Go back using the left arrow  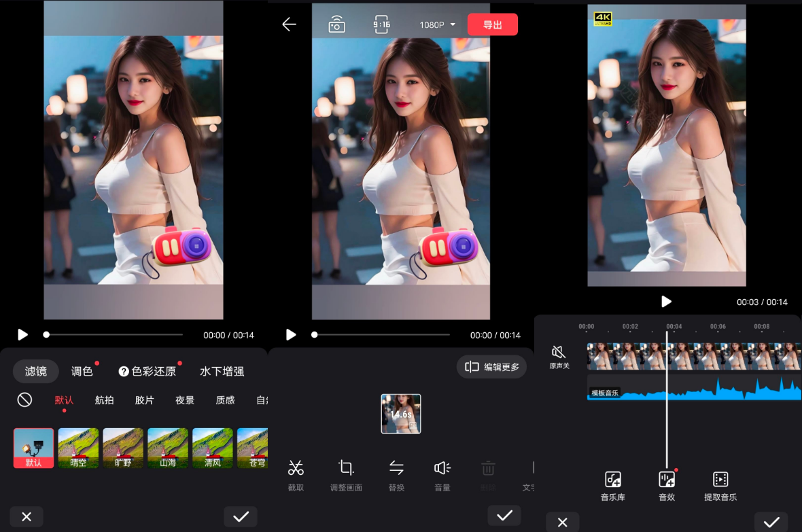click(290, 24)
